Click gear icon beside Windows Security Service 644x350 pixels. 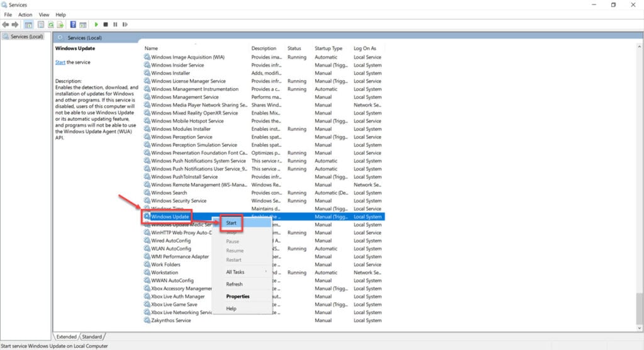click(147, 201)
